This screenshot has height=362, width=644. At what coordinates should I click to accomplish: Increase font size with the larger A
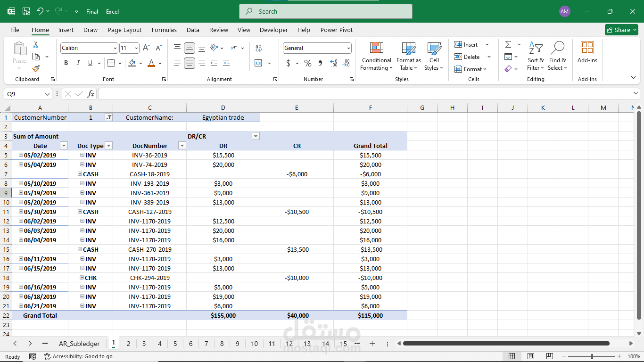point(147,48)
